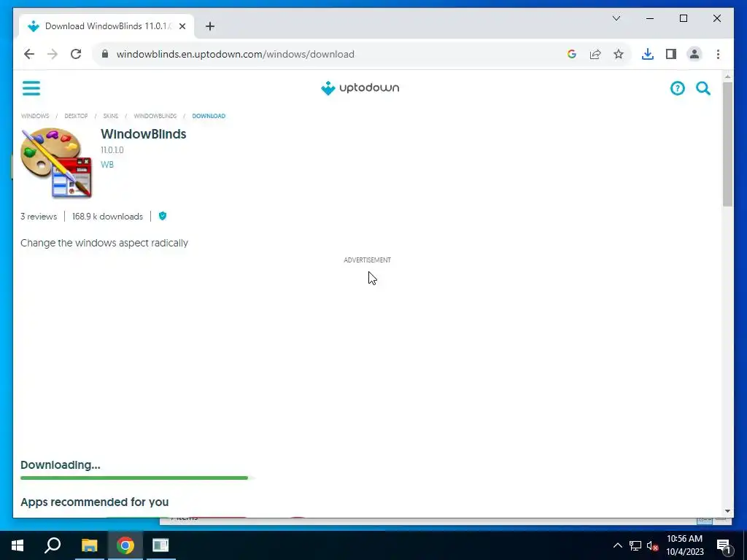747x560 pixels.
Task: Open File Explorer from taskbar
Action: tap(89, 545)
